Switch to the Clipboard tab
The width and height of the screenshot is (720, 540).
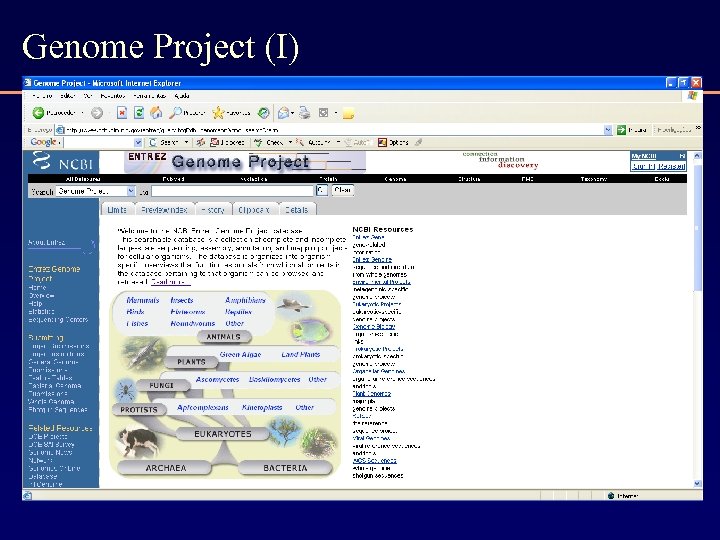point(254,209)
